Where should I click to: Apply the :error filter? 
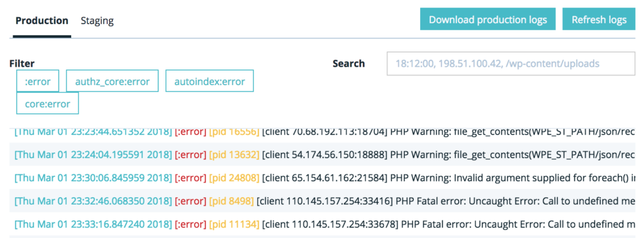(38, 81)
